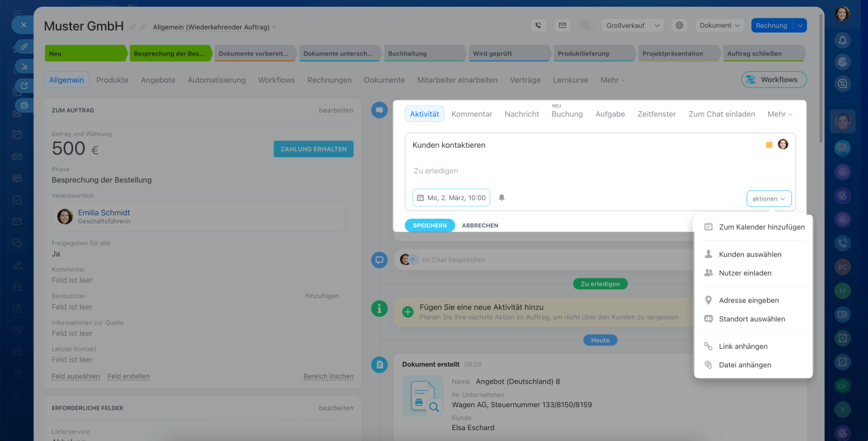
Task: Select Zum Kalender hinzufügen menu item
Action: tap(762, 227)
